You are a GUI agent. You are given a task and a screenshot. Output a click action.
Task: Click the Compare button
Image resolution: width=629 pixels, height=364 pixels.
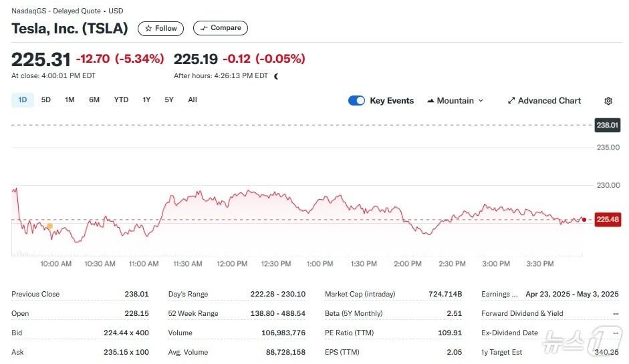(221, 28)
